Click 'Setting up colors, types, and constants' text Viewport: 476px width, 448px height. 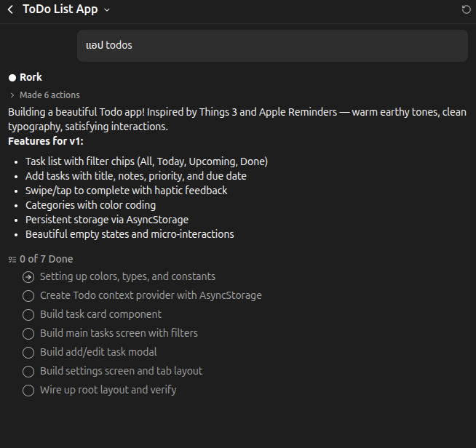click(127, 276)
